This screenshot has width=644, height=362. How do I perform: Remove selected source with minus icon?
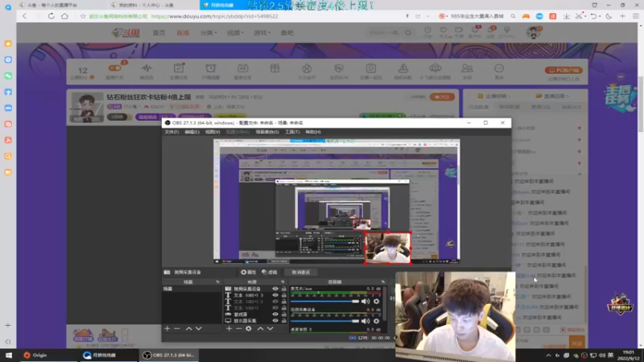[x=238, y=329]
